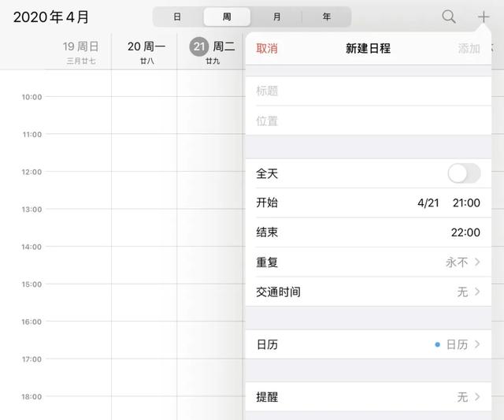Expand the 重复 repeat options chevron
This screenshot has height=420, width=504.
click(477, 262)
